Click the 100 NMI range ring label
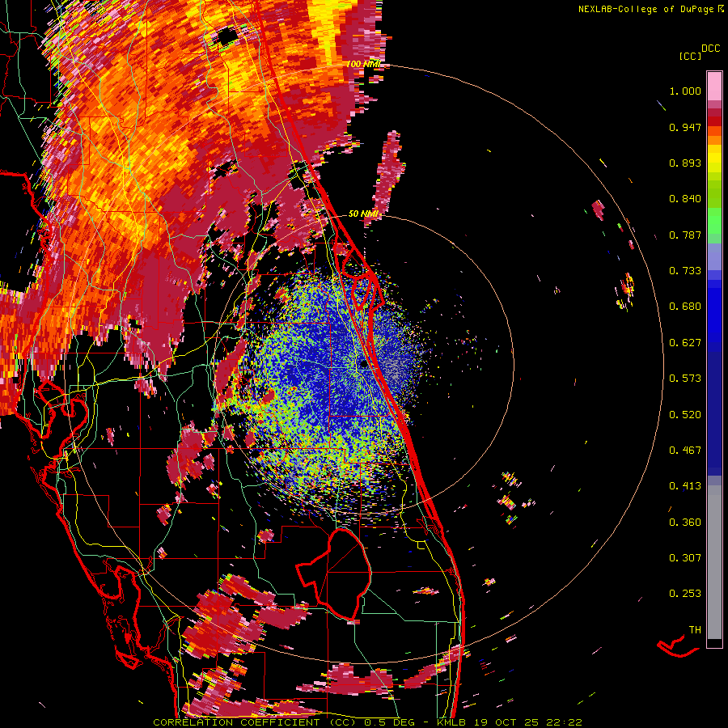This screenshot has height=728, width=728. (x=362, y=64)
